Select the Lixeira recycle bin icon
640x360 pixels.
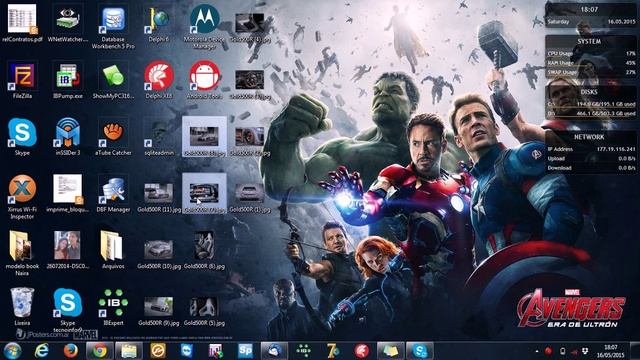pos(22,307)
